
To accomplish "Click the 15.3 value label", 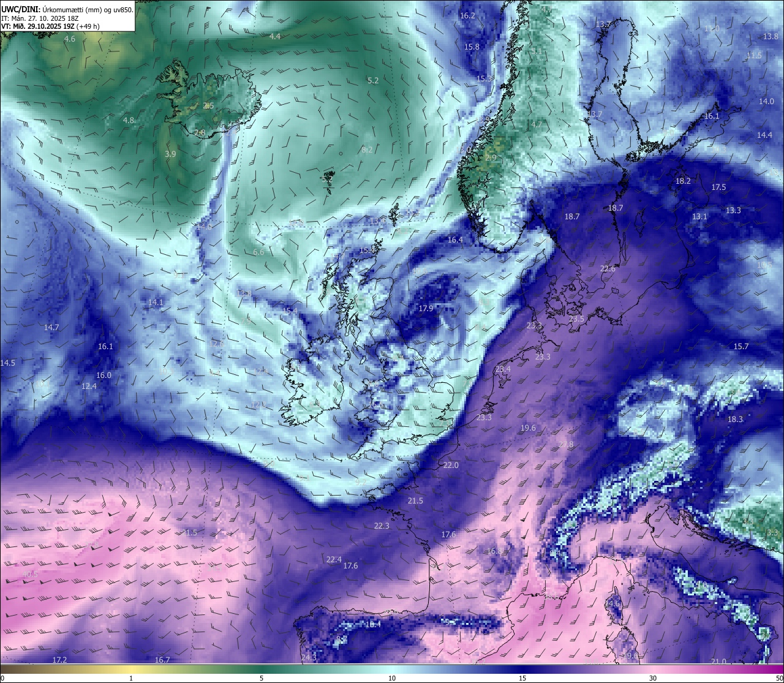I will pyautogui.click(x=484, y=79).
